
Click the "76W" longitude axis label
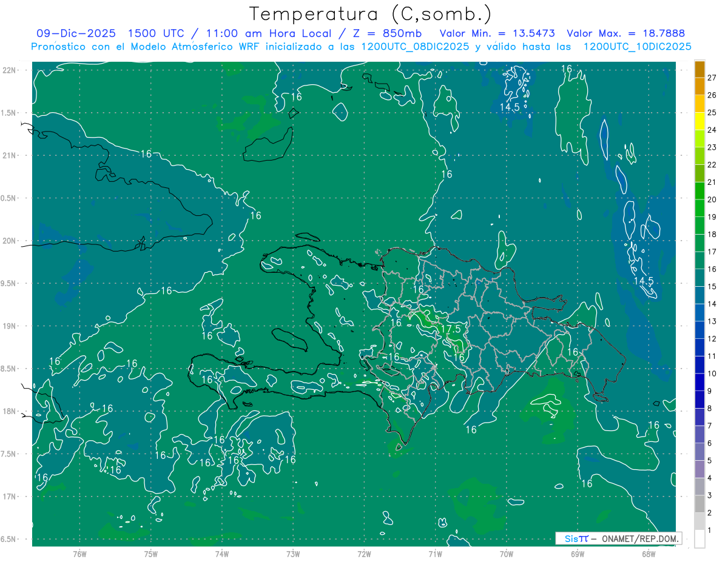(79, 554)
